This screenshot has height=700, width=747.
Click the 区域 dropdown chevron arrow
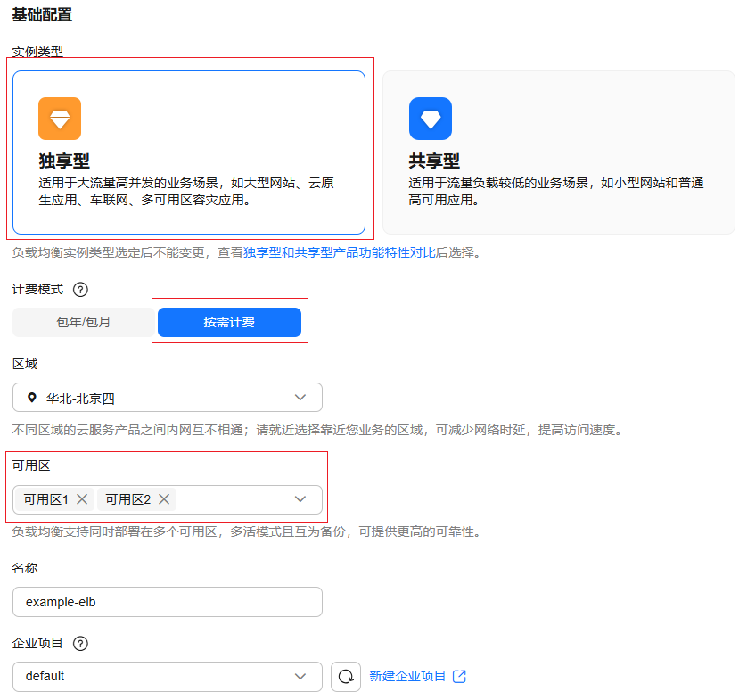tap(300, 398)
